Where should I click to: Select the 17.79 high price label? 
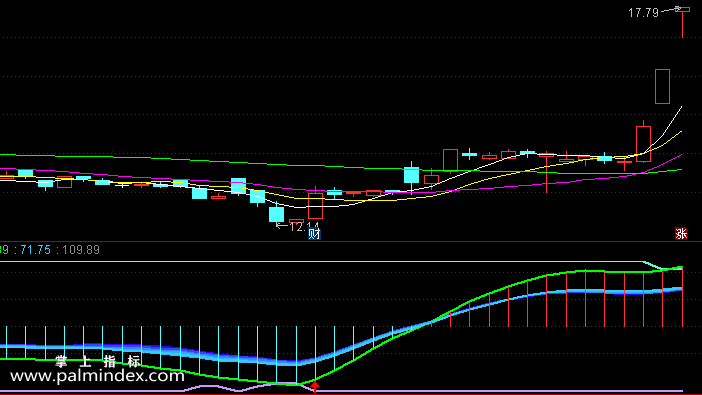click(x=643, y=13)
